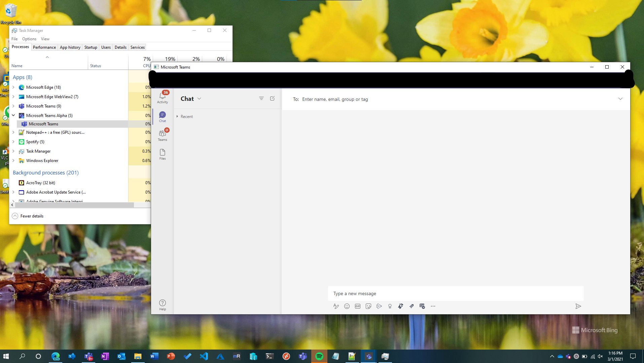Expand Notepad++ process row in Task Manager
The height and width of the screenshot is (363, 644).
pyautogui.click(x=13, y=132)
